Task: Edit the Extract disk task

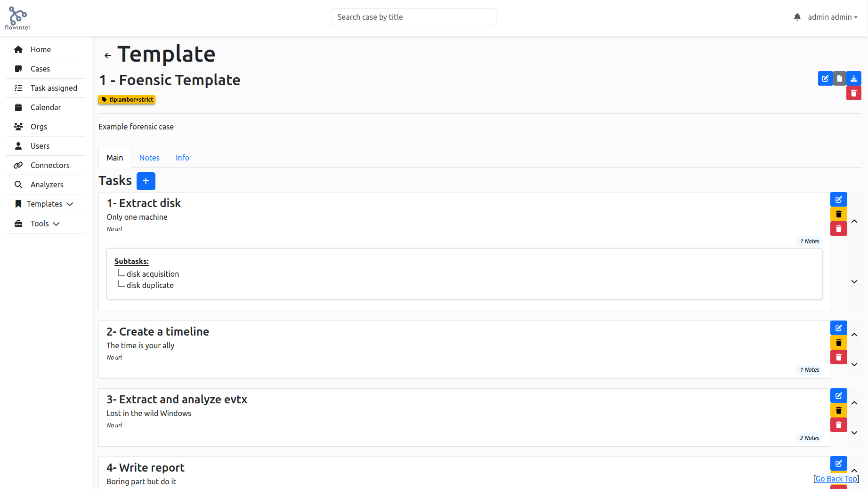Action: pyautogui.click(x=839, y=200)
